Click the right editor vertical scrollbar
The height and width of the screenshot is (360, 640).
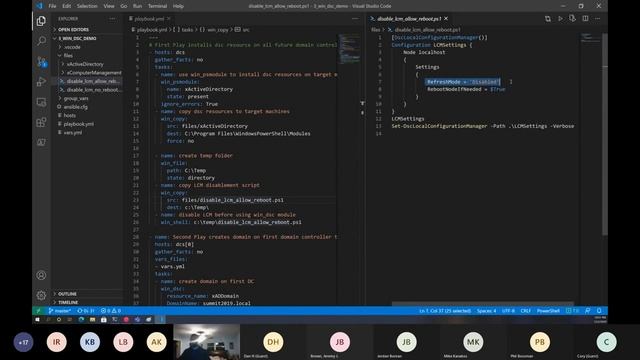[x=605, y=135]
